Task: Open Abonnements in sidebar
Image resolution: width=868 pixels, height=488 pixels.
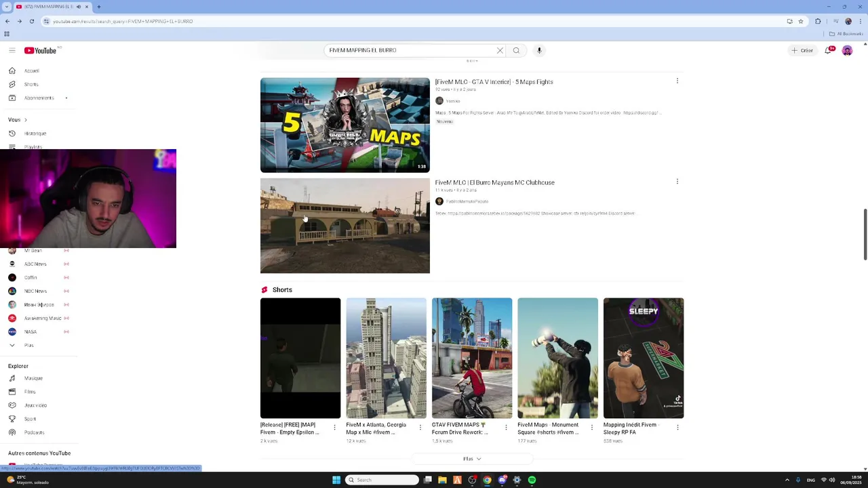Action: pyautogui.click(x=38, y=98)
